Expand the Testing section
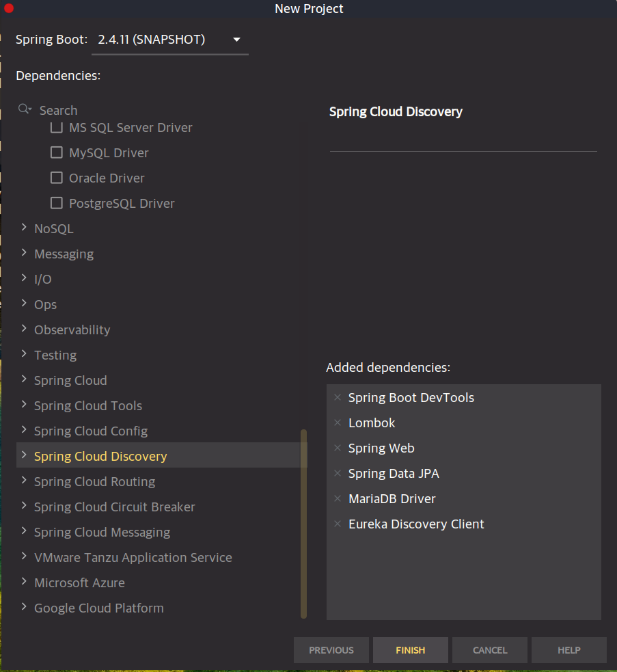The image size is (617, 672). [23, 355]
